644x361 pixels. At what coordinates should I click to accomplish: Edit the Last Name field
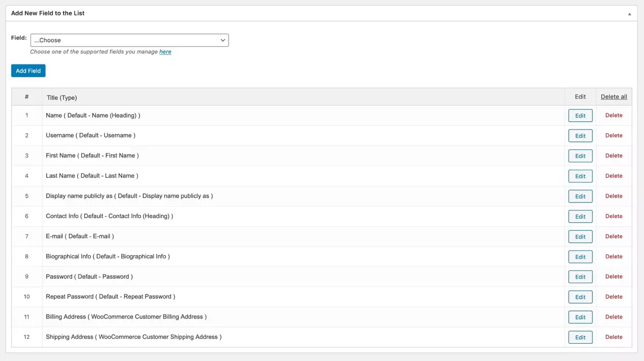(x=581, y=176)
